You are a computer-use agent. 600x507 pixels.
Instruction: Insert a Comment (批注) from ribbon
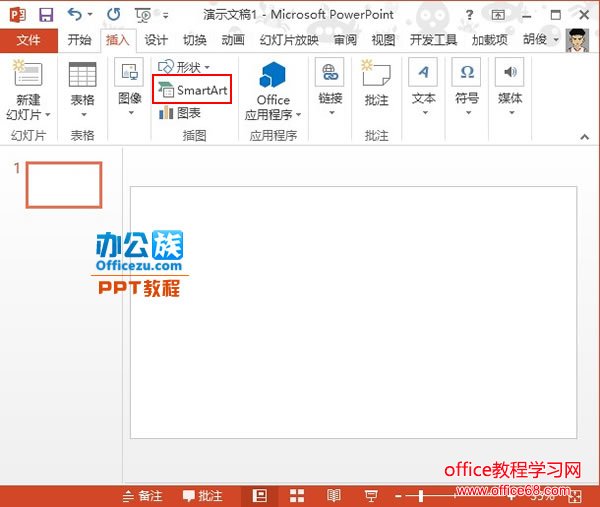pos(376,73)
